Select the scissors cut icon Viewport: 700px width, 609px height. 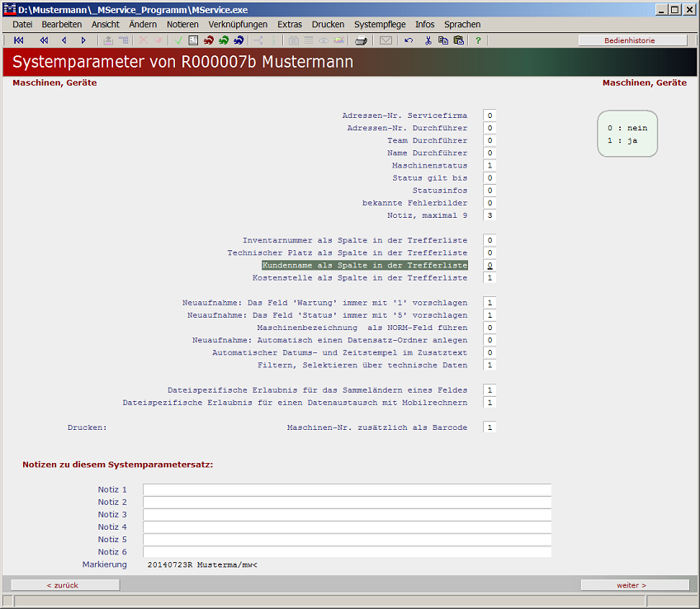[428, 40]
